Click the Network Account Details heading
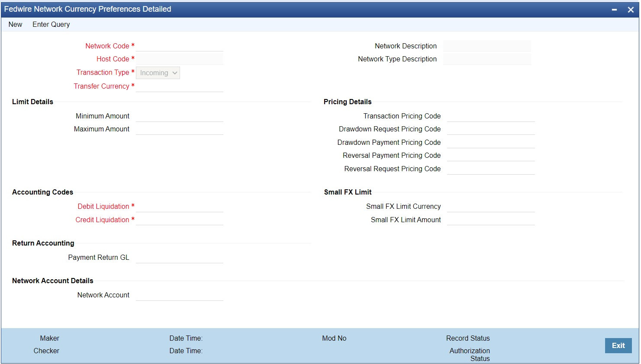641x364 pixels. pos(53,281)
